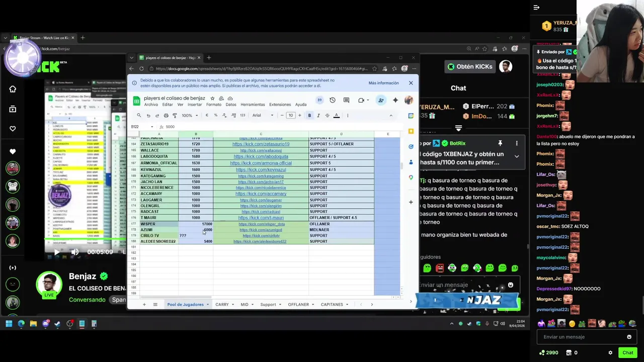Image resolution: width=644 pixels, height=362 pixels.
Task: Click the Obtén KICKs button
Action: [x=470, y=66]
